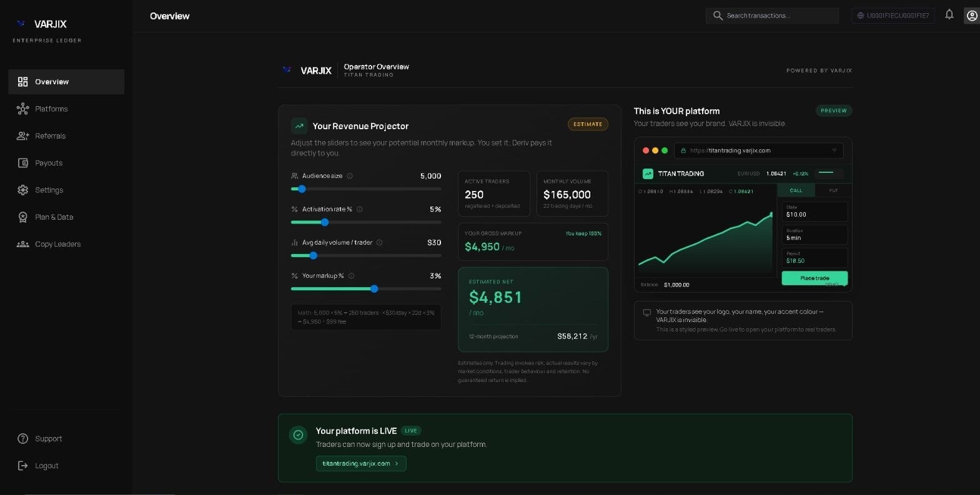
Task: Click the Estimated Net $4,851 value
Action: click(495, 297)
